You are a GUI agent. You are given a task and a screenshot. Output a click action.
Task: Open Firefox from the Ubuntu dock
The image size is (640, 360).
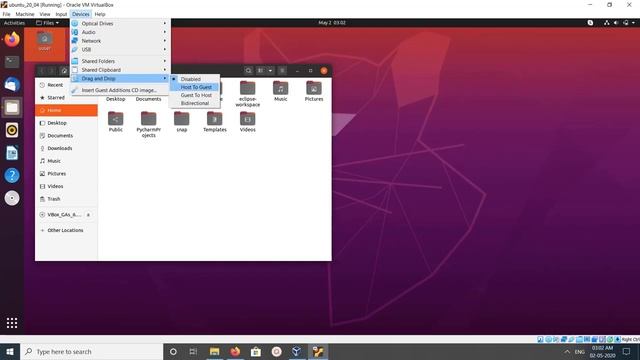pos(12,39)
